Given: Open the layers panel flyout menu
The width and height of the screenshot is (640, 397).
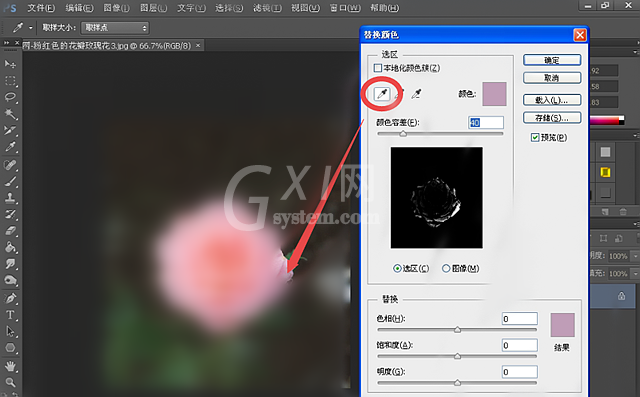Looking at the screenshot, I should point(635,224).
